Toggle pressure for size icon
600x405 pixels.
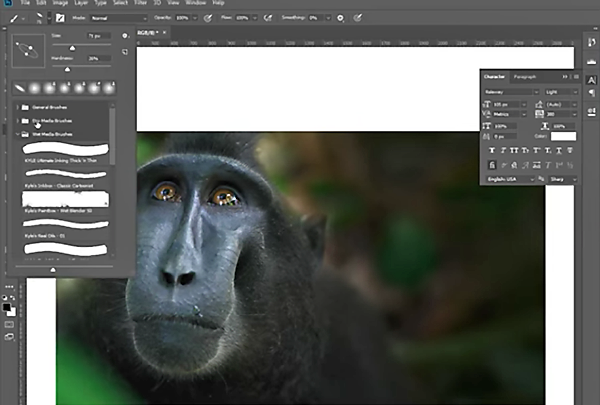(357, 18)
